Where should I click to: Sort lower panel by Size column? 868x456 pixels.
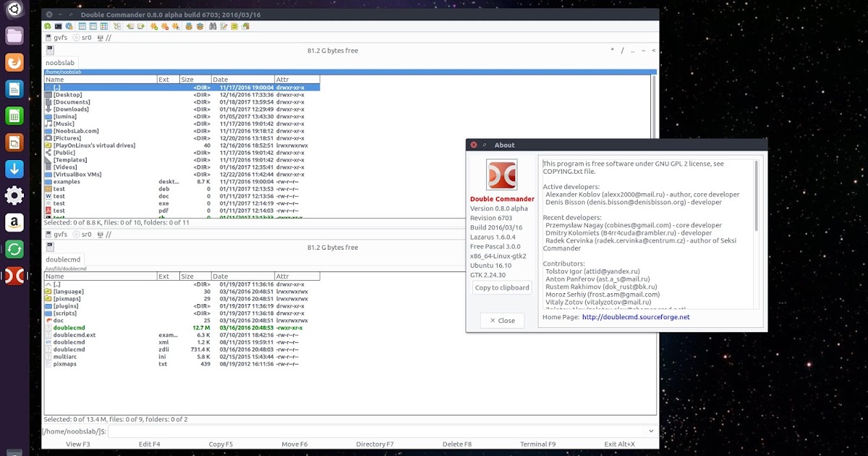(195, 276)
